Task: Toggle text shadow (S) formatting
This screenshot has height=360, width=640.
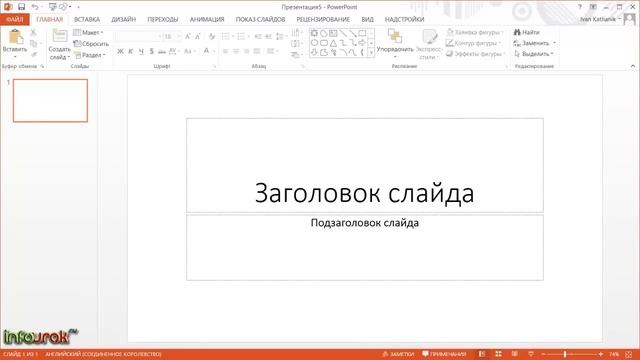Action: tap(151, 51)
